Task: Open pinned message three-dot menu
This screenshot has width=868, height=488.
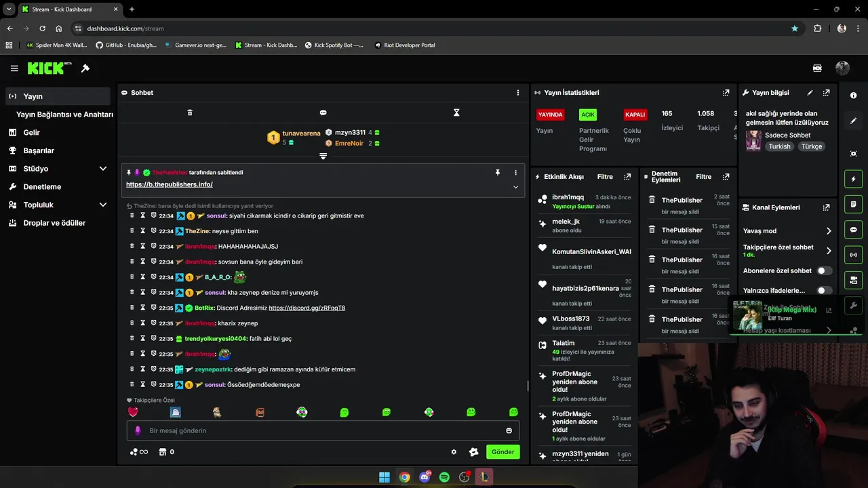Action: coord(515,173)
